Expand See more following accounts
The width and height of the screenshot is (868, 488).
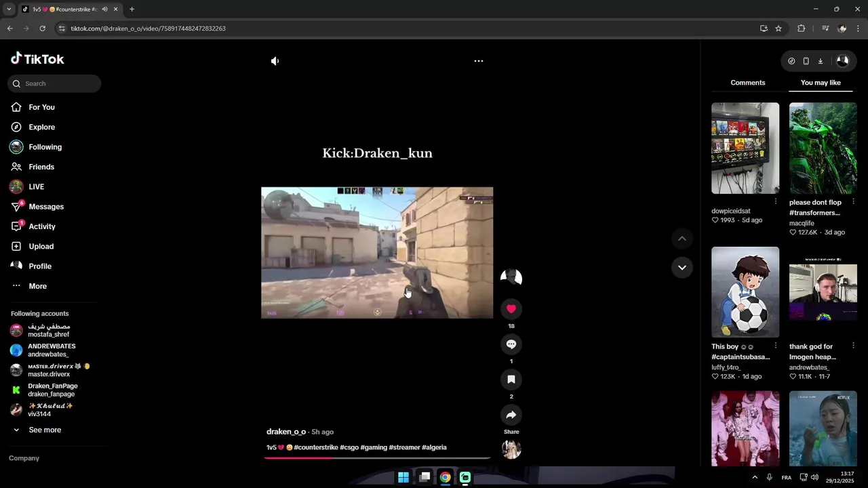click(x=45, y=430)
